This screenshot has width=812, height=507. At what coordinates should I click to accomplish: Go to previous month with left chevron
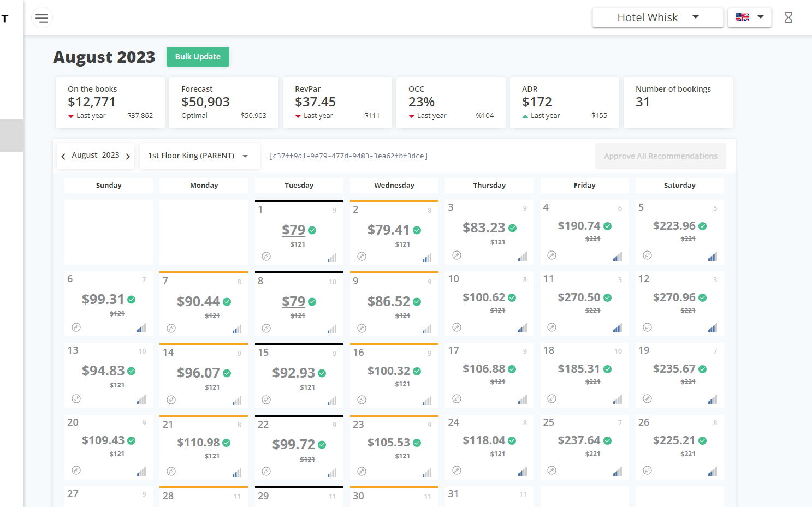(63, 157)
